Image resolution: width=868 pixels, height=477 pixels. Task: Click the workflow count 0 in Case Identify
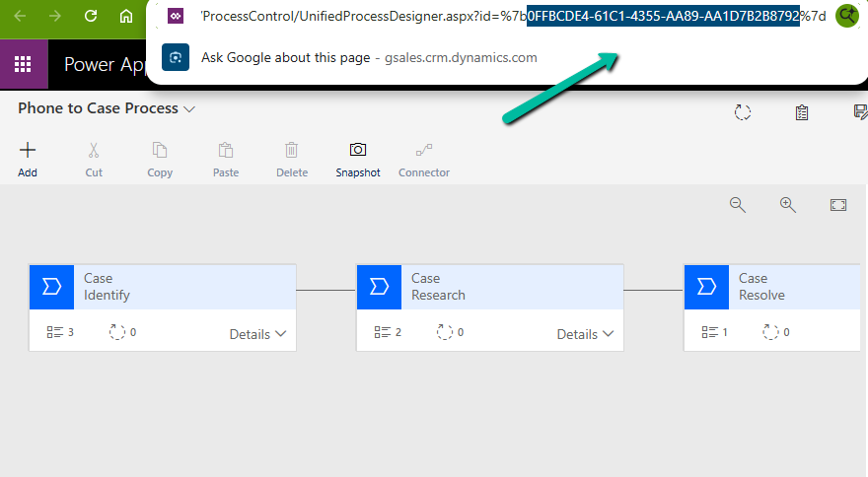(x=122, y=332)
